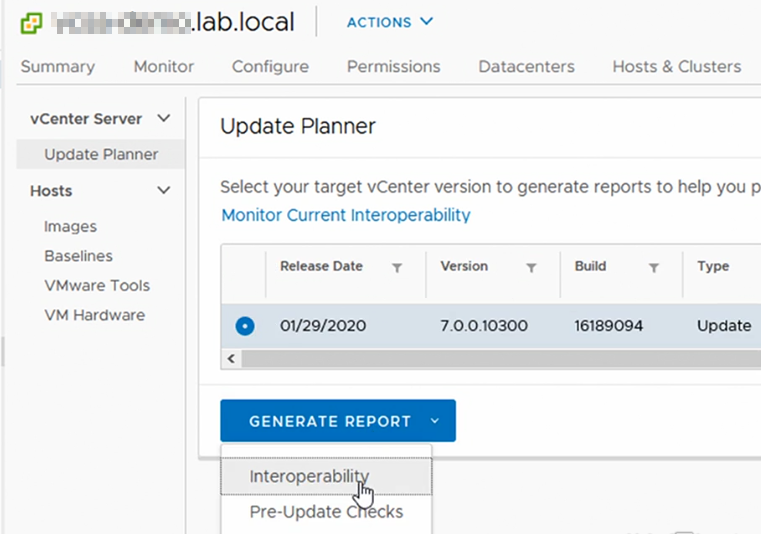Select the radio button for version 7.0.0.10300

click(x=245, y=326)
